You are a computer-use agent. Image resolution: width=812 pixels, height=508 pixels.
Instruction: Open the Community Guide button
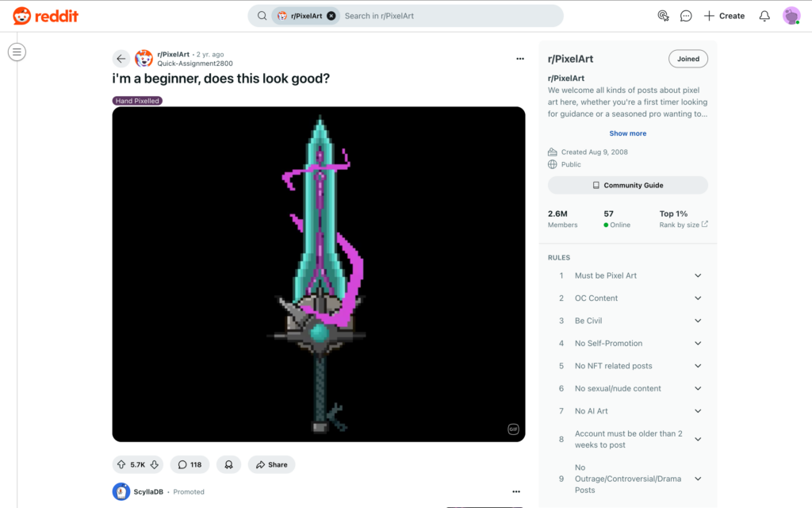click(x=628, y=185)
